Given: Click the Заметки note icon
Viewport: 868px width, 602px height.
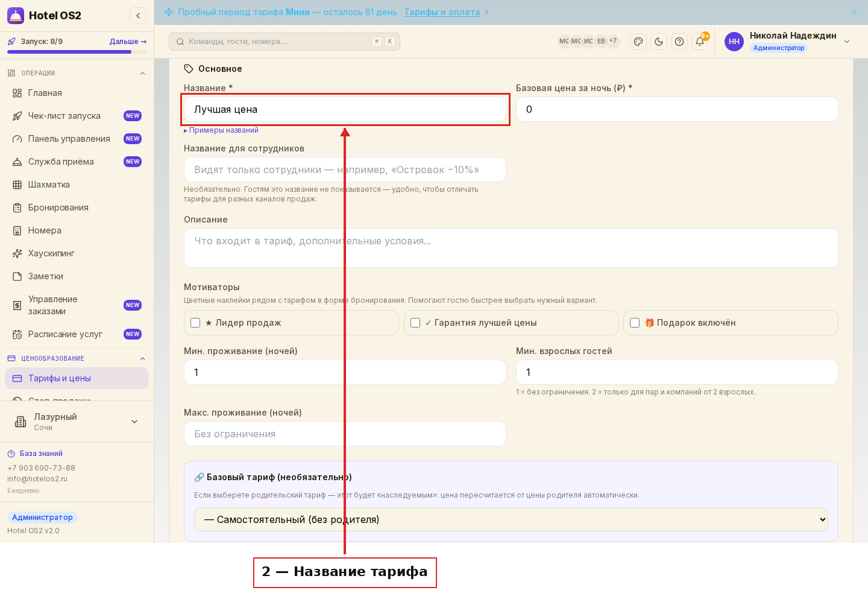Looking at the screenshot, I should tap(17, 276).
